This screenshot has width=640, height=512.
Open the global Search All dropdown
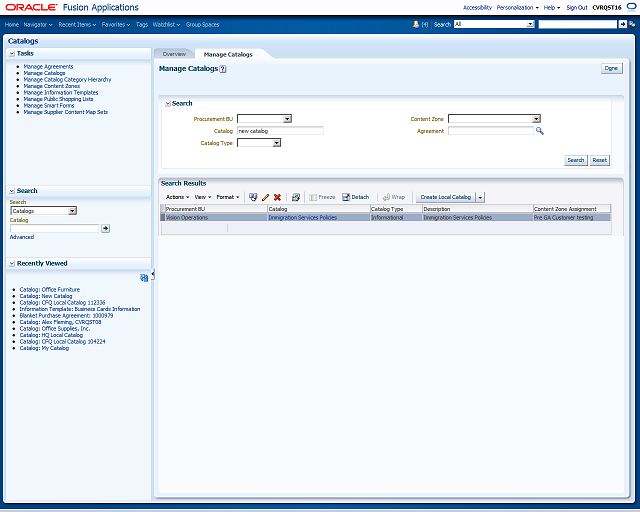click(x=530, y=24)
